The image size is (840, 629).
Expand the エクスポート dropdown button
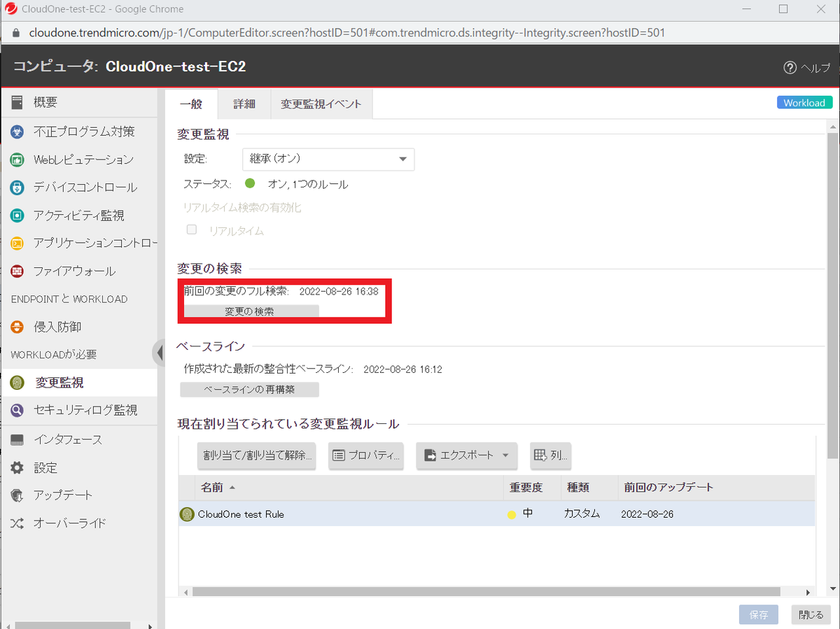tap(467, 455)
